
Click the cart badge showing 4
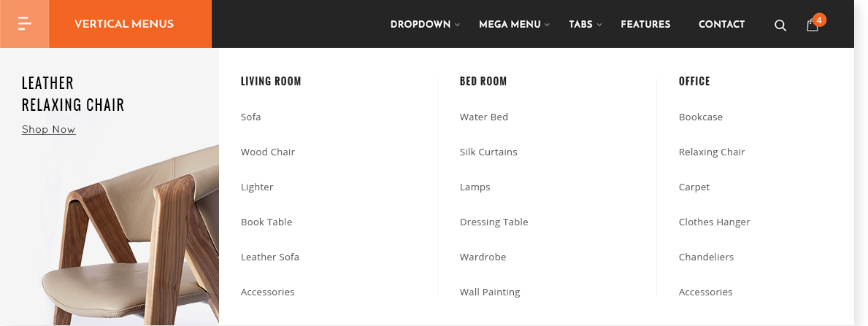point(819,20)
